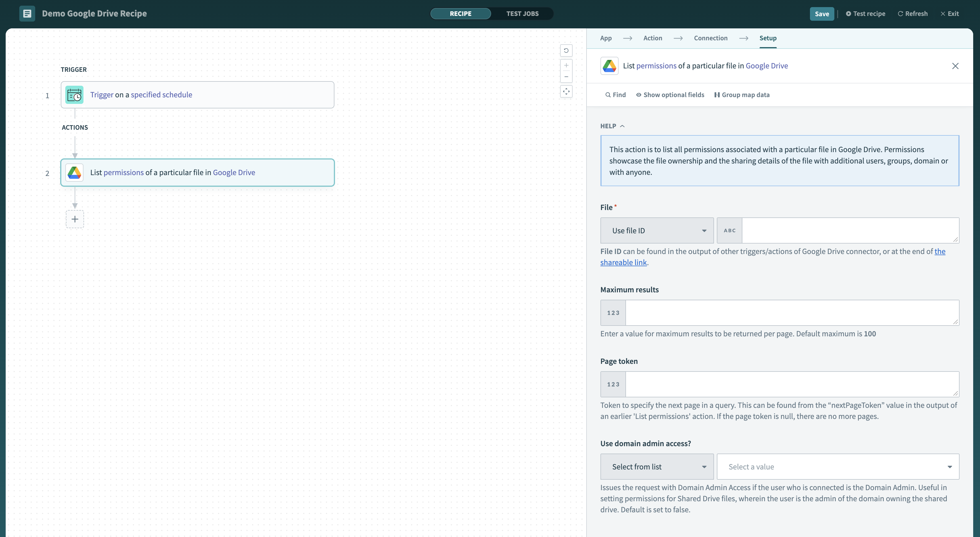Collapse the HELP section

click(612, 126)
